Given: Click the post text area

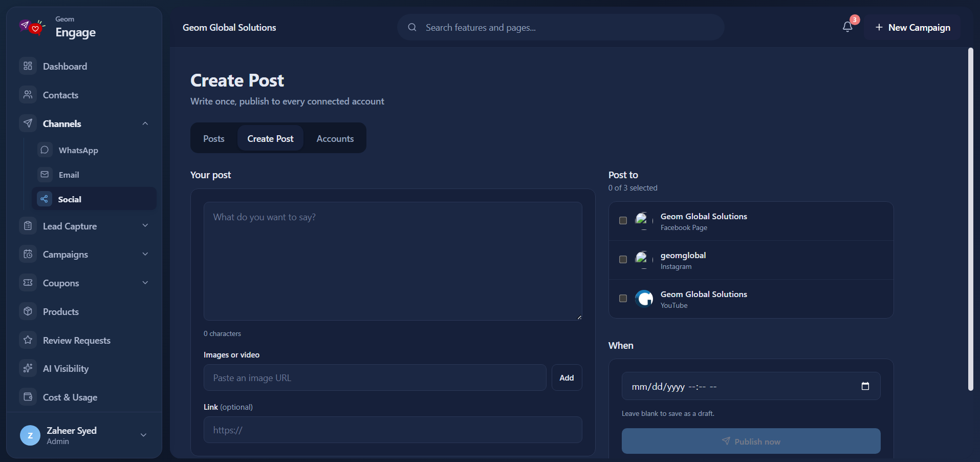Looking at the screenshot, I should 393,261.
